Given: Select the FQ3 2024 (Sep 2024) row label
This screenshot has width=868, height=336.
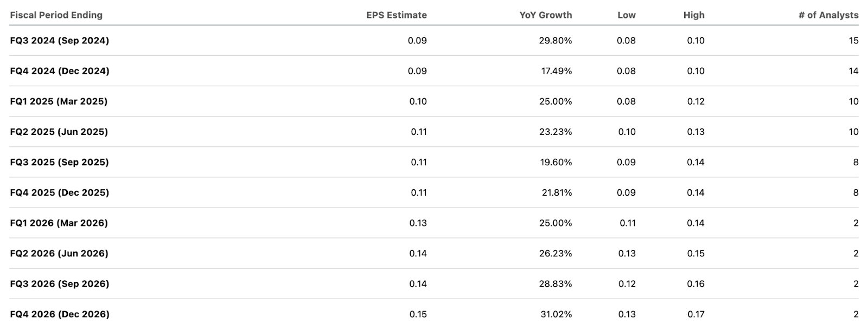Looking at the screenshot, I should [x=59, y=41].
